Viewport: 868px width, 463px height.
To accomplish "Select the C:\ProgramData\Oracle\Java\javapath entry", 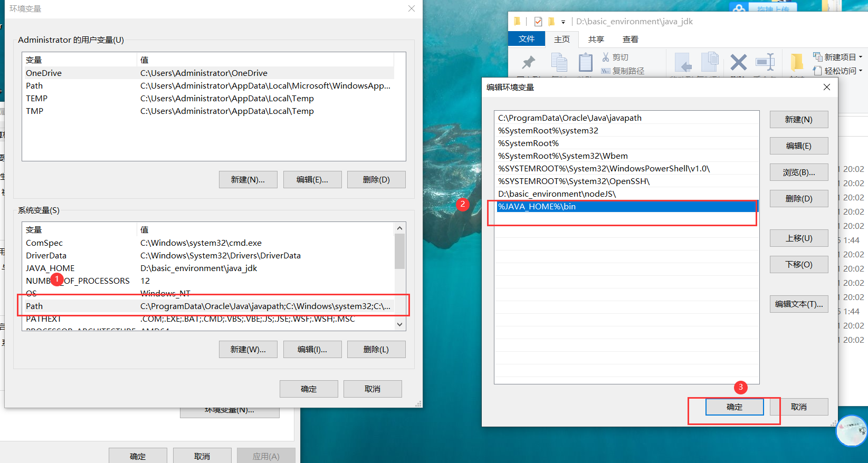I will [626, 118].
